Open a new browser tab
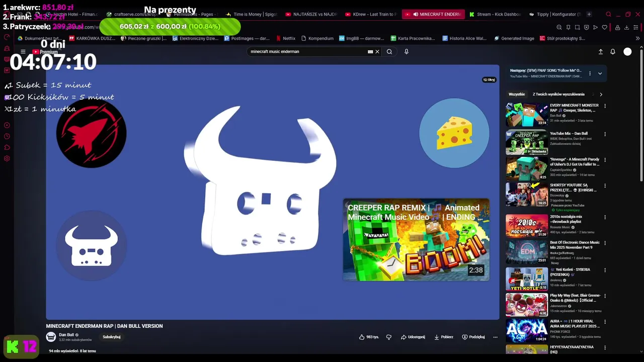The image size is (644, 362). pyautogui.click(x=589, y=14)
